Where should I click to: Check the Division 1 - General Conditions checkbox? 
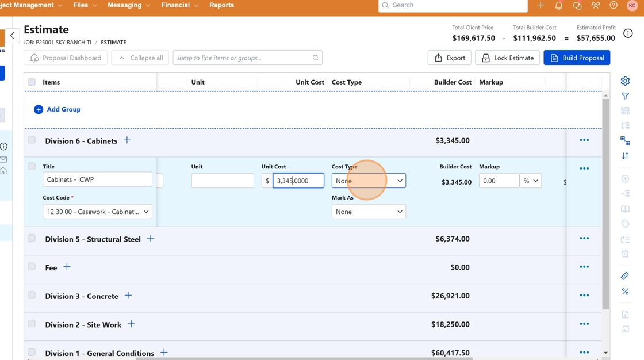point(32,352)
